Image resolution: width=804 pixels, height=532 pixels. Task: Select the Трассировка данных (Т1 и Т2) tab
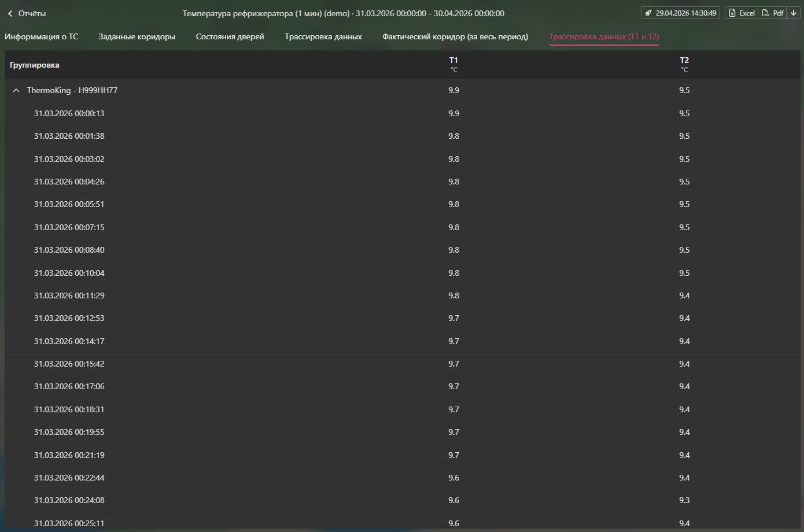click(x=603, y=36)
